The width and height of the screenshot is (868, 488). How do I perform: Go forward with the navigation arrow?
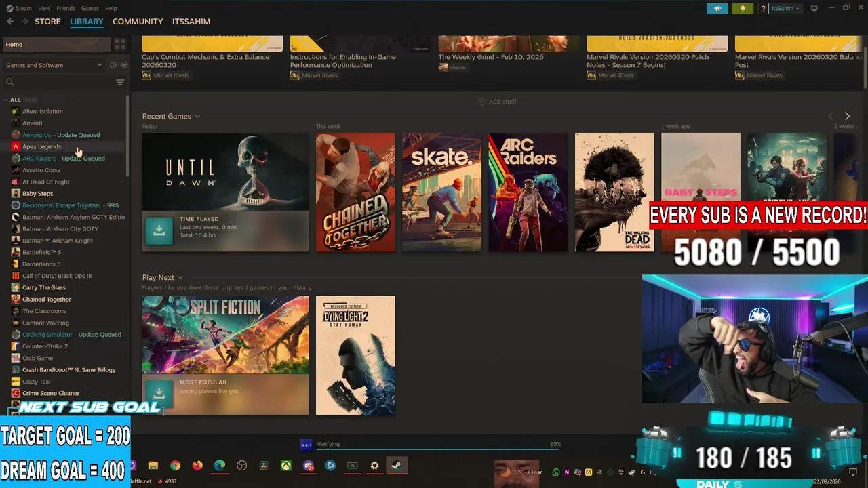[25, 22]
